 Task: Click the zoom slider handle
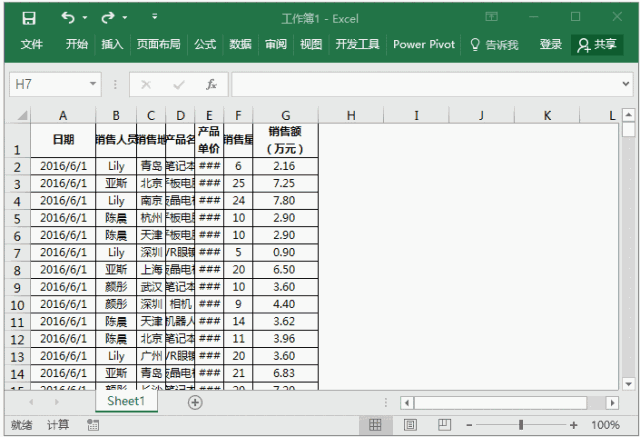click(521, 425)
